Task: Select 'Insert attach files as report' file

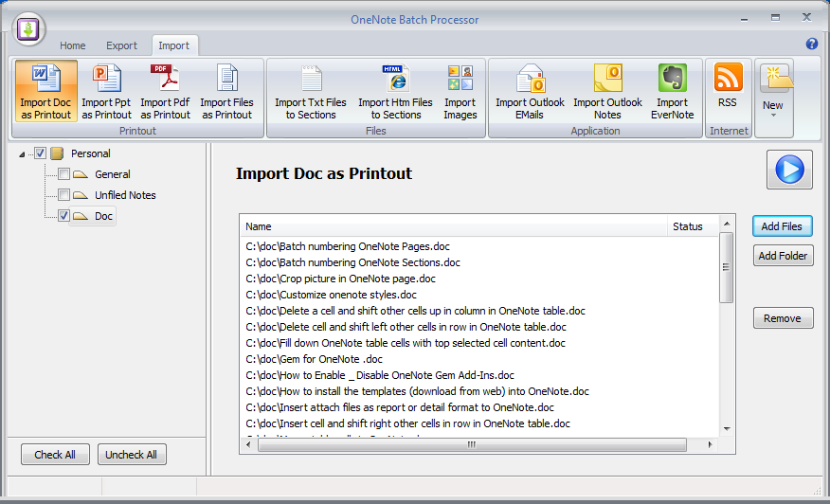Action: [400, 407]
